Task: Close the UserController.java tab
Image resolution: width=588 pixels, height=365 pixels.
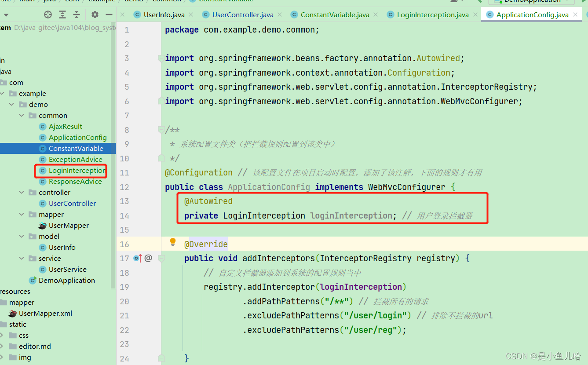Action: 280,15
